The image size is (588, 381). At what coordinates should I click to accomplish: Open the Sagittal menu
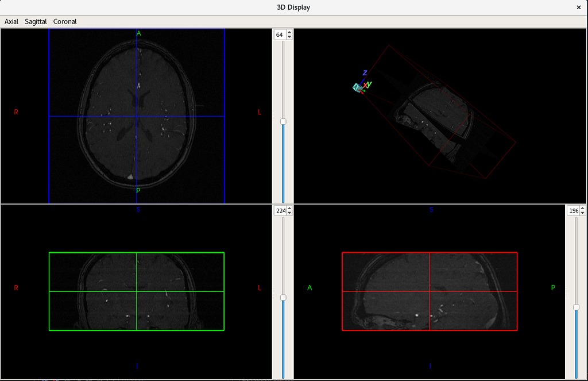pyautogui.click(x=36, y=21)
